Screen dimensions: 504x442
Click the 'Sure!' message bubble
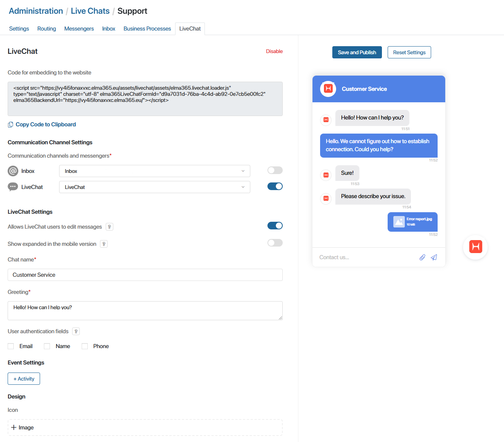coord(347,173)
